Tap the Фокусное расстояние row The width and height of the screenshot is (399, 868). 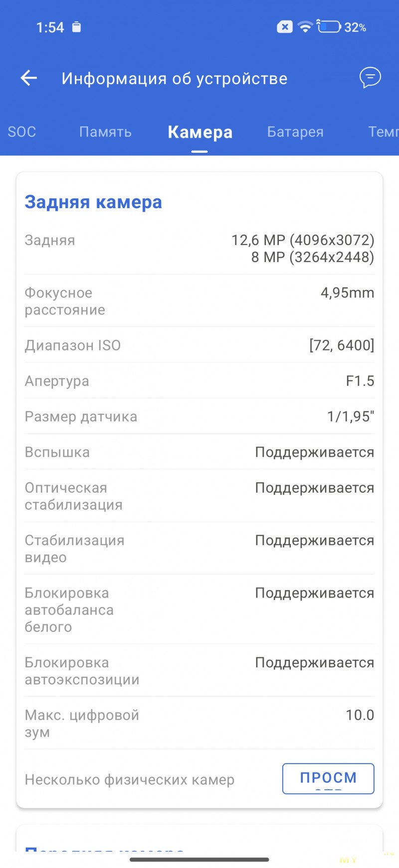(x=199, y=301)
